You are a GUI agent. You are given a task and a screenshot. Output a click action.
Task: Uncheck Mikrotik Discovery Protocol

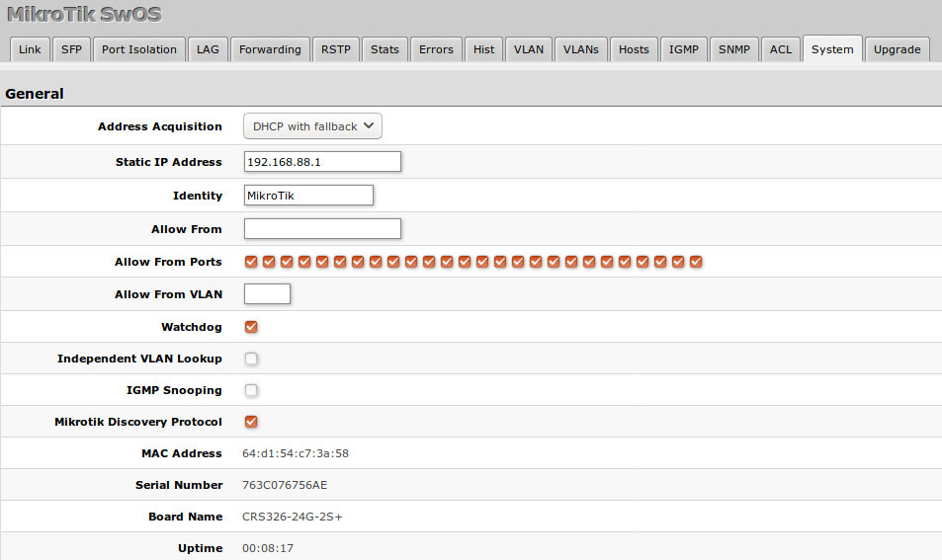251,422
